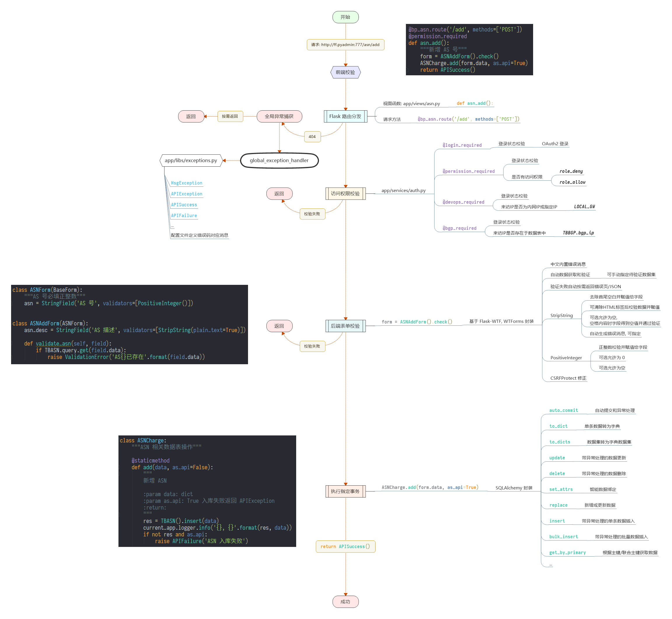Viewport: 672px width, 619px height.
Task: Click the @permission_required branch label
Action: (x=468, y=171)
